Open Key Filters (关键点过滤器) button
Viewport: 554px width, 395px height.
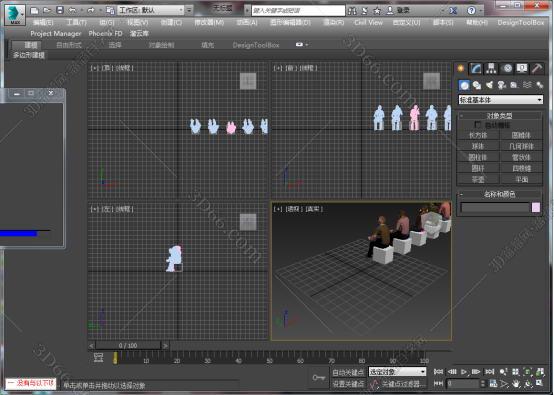[x=404, y=384]
